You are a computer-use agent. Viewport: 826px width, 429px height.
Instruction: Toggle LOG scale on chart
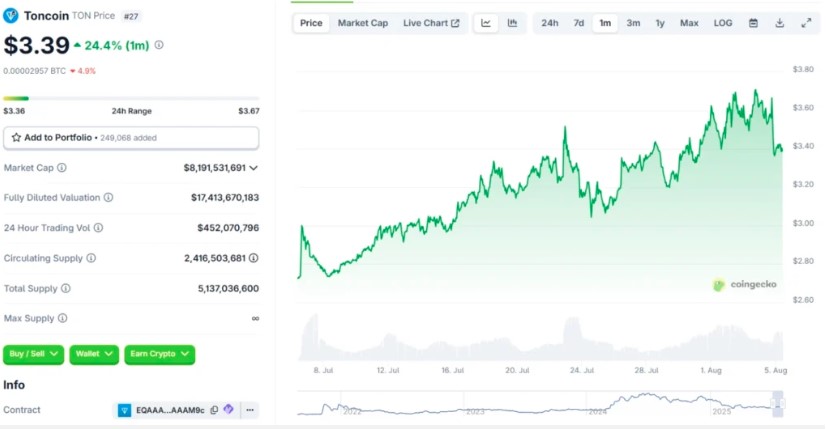click(x=723, y=23)
